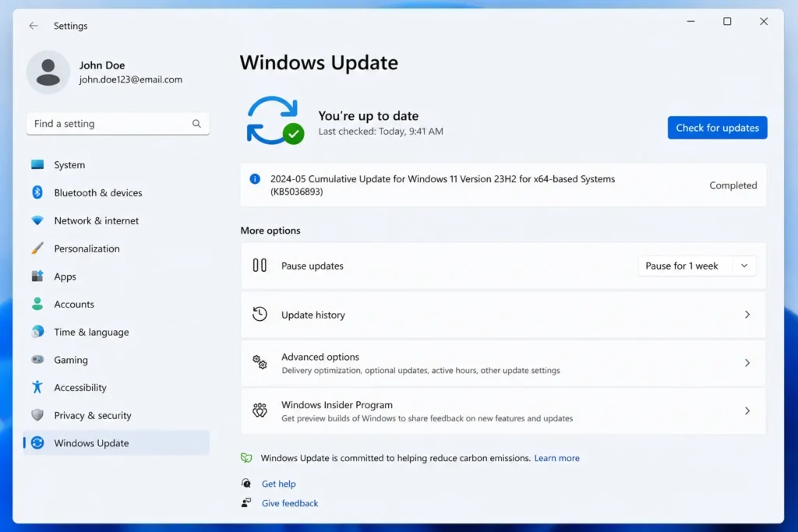Click john.doe123@email.com account text
The width and height of the screenshot is (798, 532).
pos(131,79)
